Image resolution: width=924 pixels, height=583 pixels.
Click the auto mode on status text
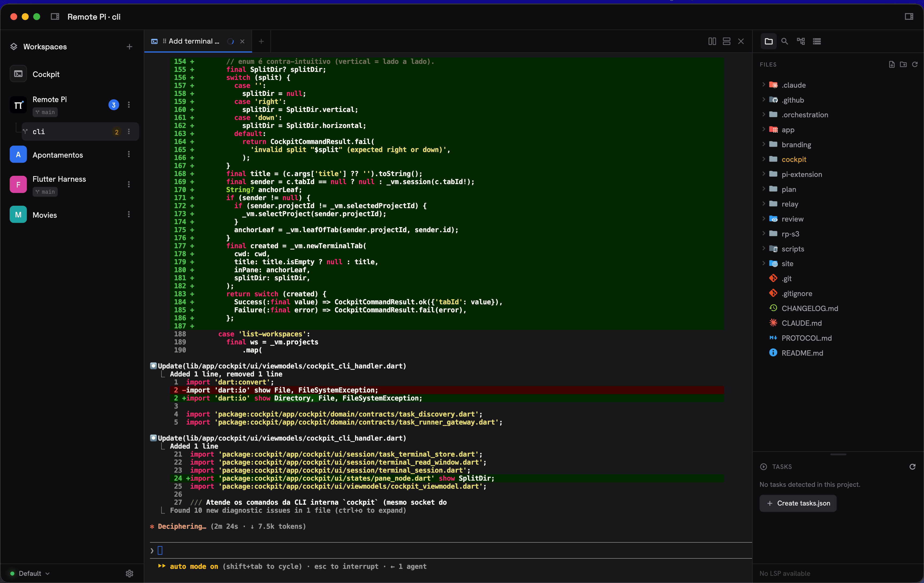[194, 566]
